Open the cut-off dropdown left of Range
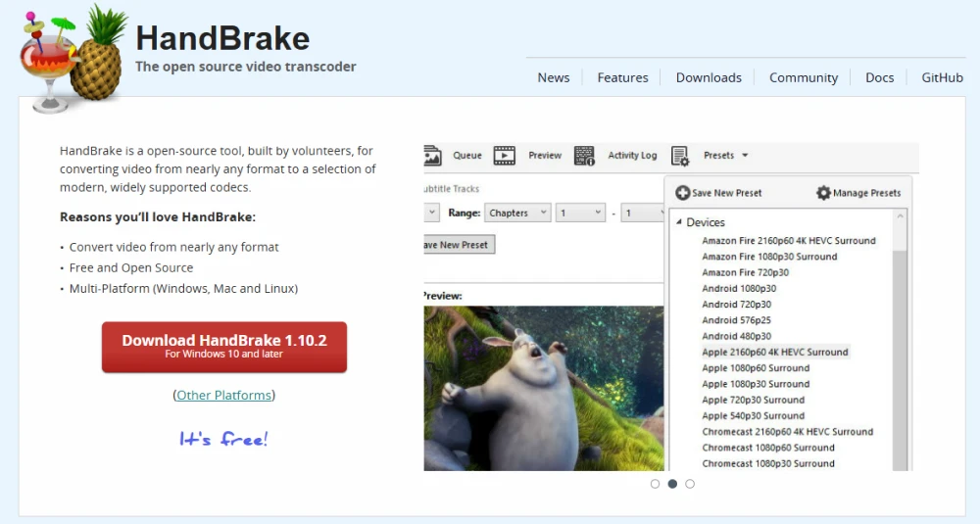The image size is (980, 524). 431,213
